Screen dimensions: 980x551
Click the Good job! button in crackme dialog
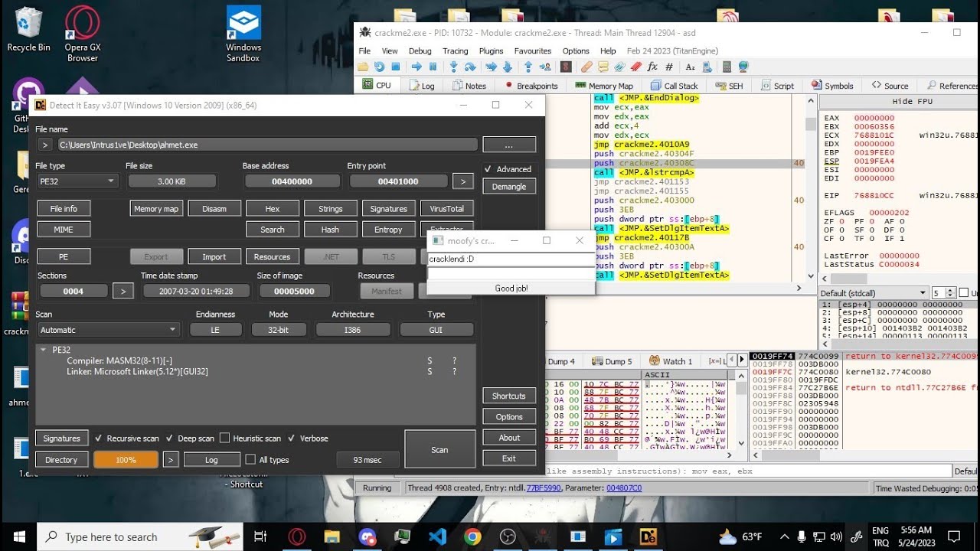click(x=511, y=288)
